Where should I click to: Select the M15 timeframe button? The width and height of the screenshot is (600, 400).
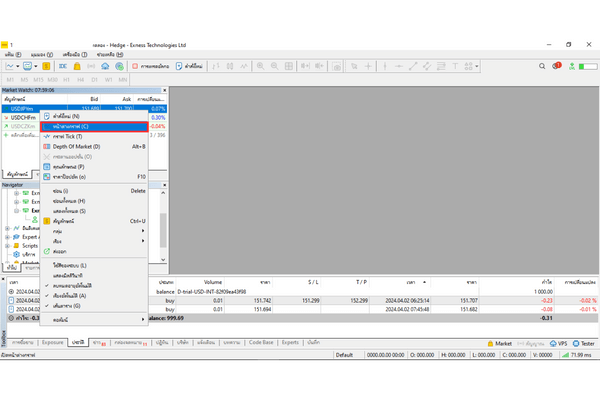pos(39,78)
